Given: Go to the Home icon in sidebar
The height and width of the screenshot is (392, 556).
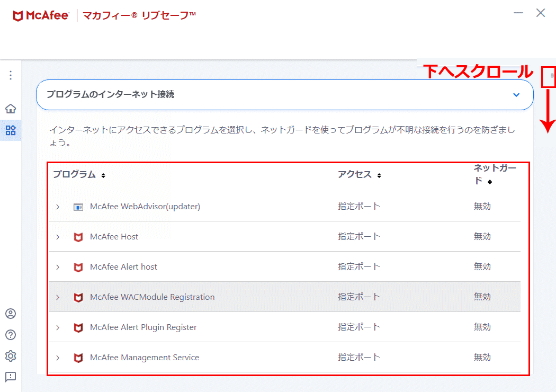Looking at the screenshot, I should pyautogui.click(x=11, y=109).
